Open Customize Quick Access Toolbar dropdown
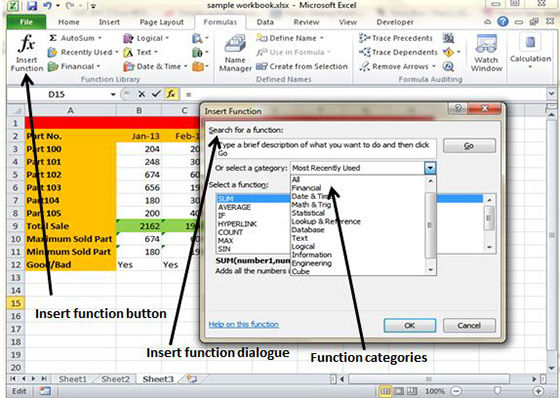The image size is (560, 398). pos(93,6)
